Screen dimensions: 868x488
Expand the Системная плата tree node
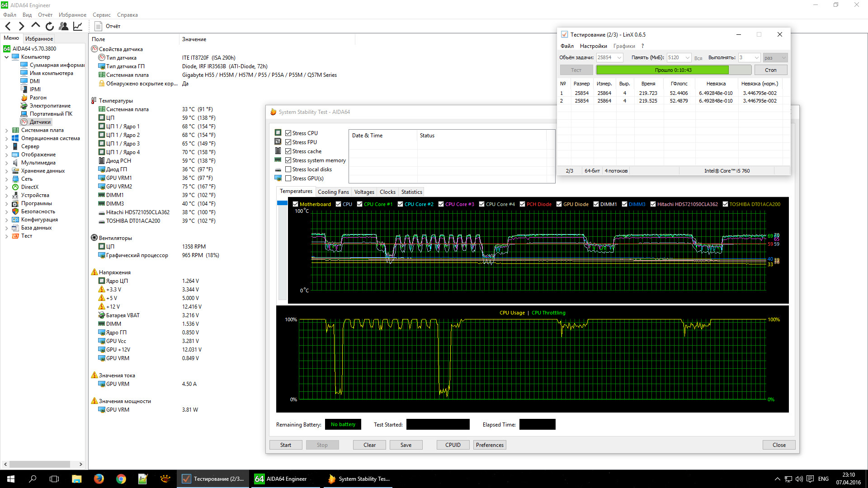click(6, 130)
